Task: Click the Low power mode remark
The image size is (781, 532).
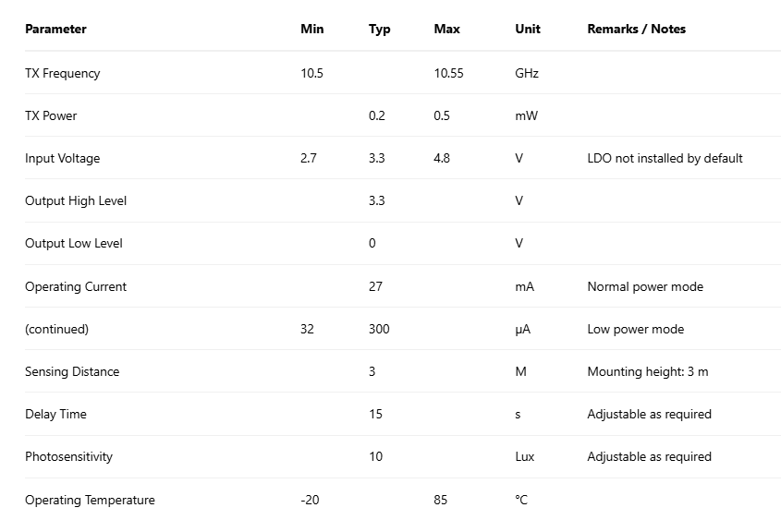Action: pos(635,329)
